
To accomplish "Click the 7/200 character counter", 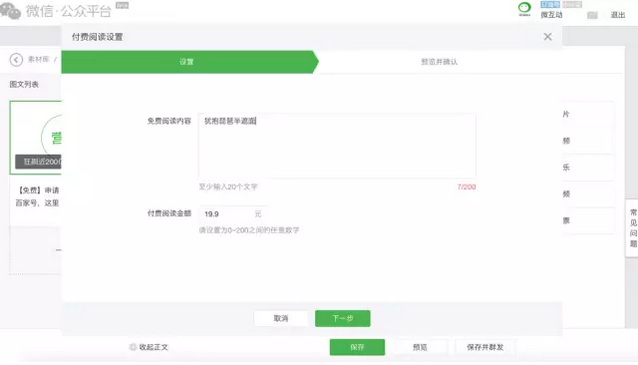I will pos(466,187).
